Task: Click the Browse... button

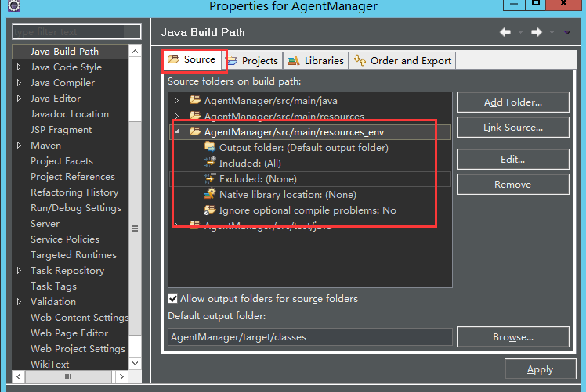Action: [512, 337]
